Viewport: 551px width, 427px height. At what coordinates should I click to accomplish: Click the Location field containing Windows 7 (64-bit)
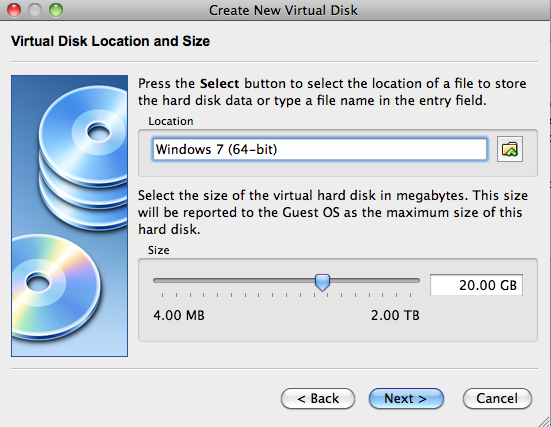point(319,149)
